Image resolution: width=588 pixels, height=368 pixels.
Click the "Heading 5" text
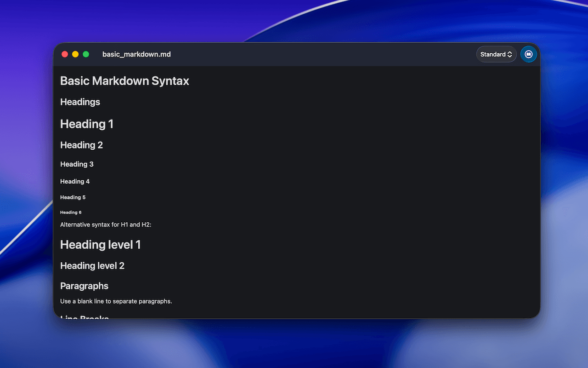73,197
